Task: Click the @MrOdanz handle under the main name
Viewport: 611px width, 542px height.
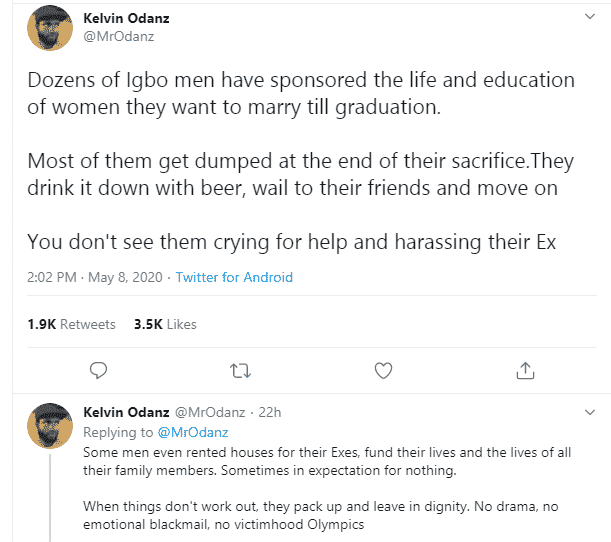Action: coord(118,37)
